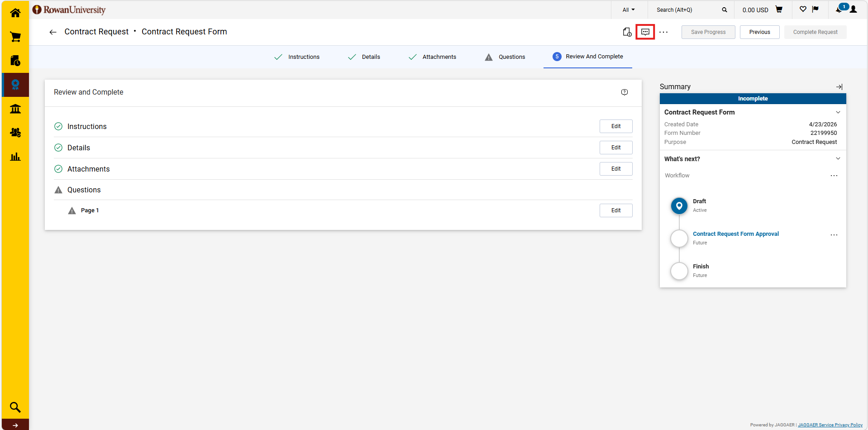
Task: Open the bank building sidebar icon
Action: coord(15,109)
